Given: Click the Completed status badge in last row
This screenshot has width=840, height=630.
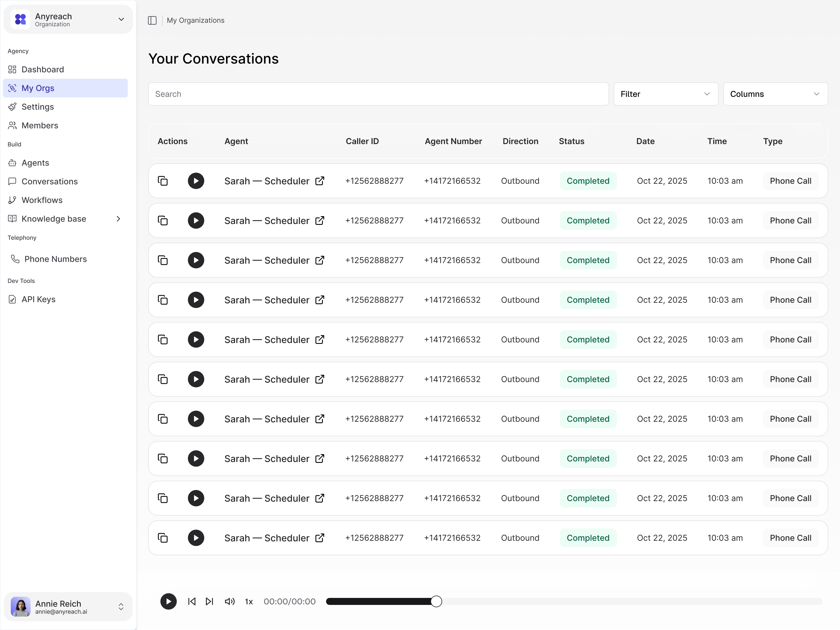Looking at the screenshot, I should coord(587,538).
